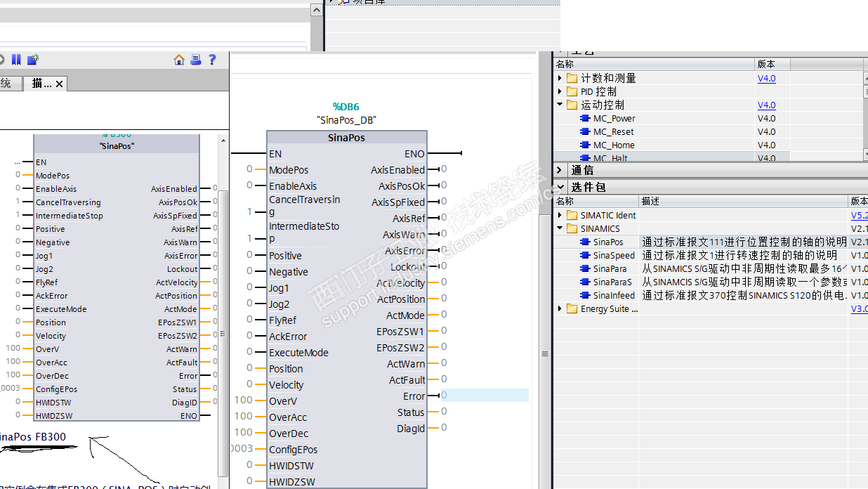
Task: Click the Energy Suite folder icon
Action: pyautogui.click(x=572, y=309)
